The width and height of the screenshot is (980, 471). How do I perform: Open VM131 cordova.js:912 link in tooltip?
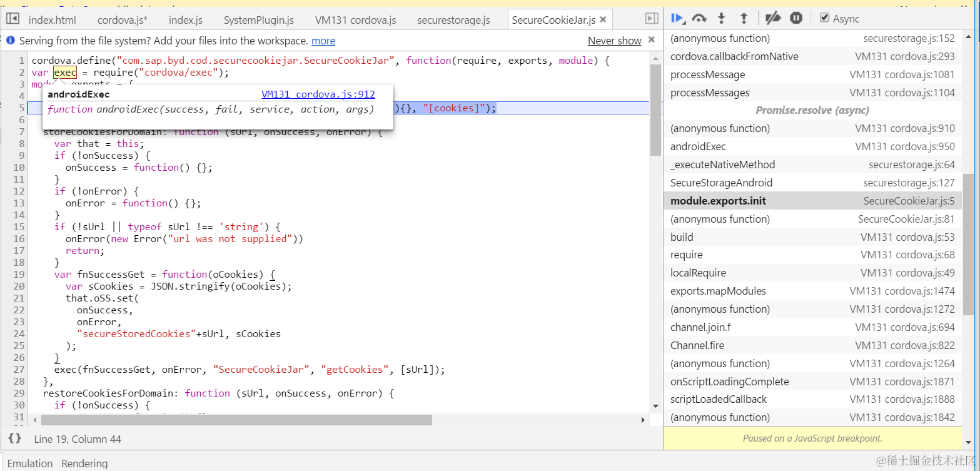pyautogui.click(x=318, y=94)
